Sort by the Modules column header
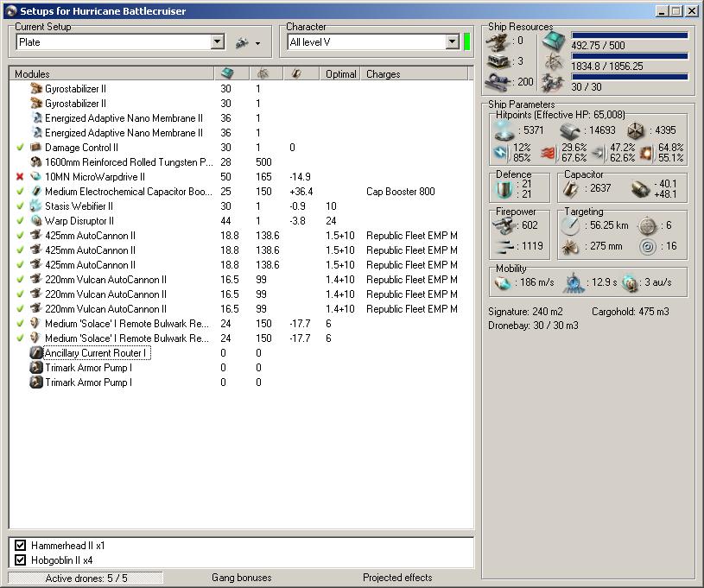Image resolution: width=704 pixels, height=588 pixels. point(111,74)
